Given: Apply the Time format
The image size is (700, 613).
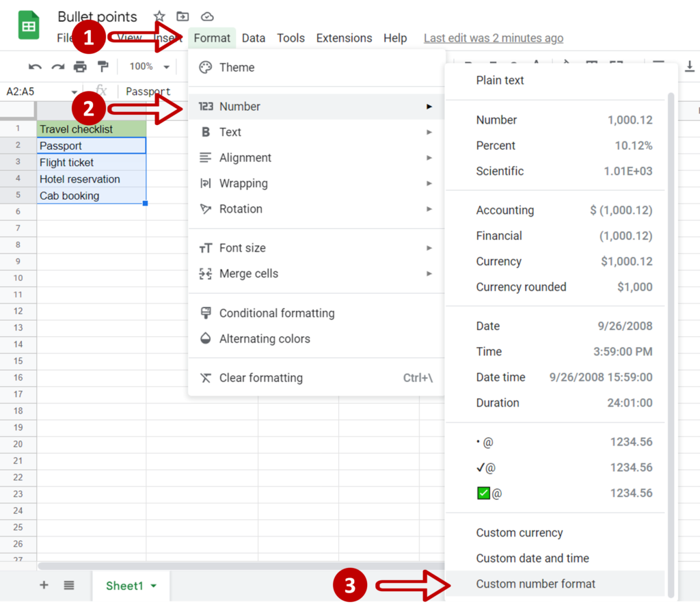Looking at the screenshot, I should pyautogui.click(x=555, y=351).
